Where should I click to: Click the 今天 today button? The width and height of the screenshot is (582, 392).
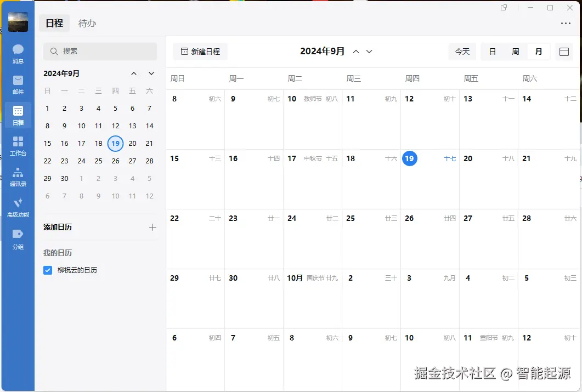(x=462, y=52)
